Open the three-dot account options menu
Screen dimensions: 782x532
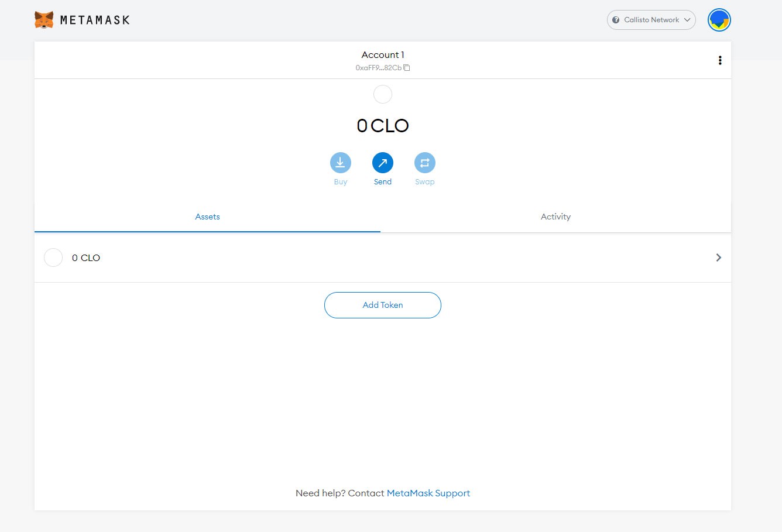coord(720,60)
